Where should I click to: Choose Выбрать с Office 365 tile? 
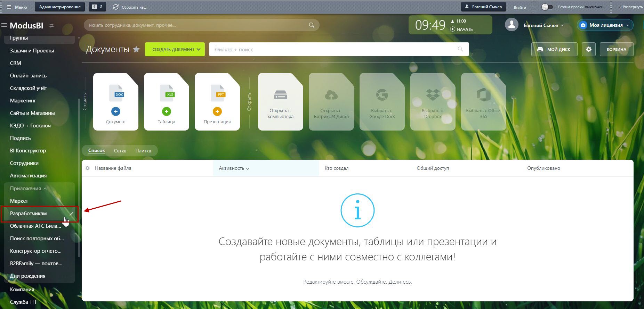pyautogui.click(x=484, y=102)
